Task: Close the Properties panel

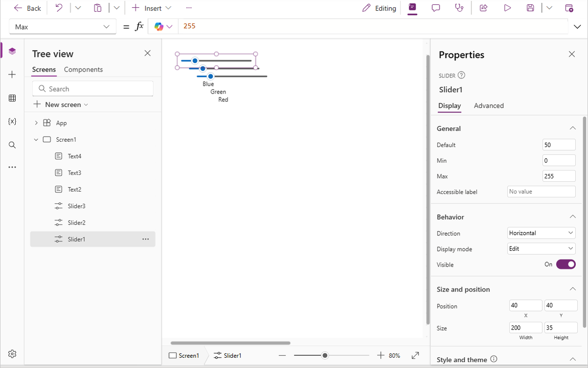Action: pyautogui.click(x=572, y=54)
